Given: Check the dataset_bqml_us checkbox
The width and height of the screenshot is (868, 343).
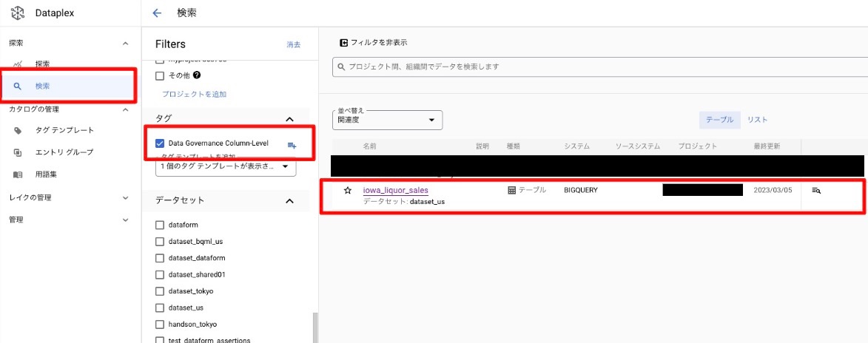Looking at the screenshot, I should click(160, 242).
